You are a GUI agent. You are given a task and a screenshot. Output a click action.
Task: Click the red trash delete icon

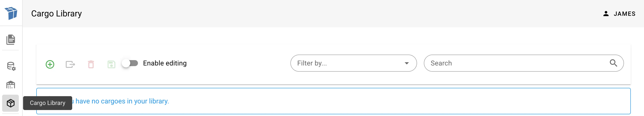[x=91, y=64]
